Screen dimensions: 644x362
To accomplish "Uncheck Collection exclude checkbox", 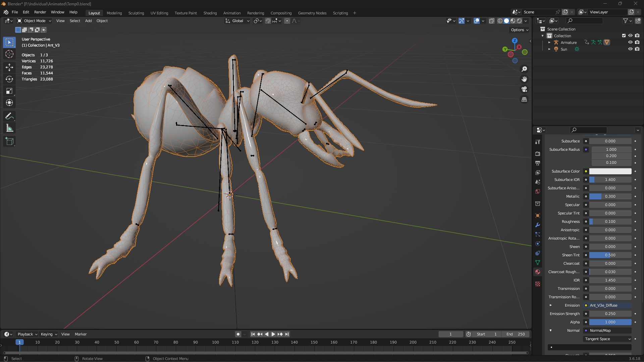I will pos(624,36).
